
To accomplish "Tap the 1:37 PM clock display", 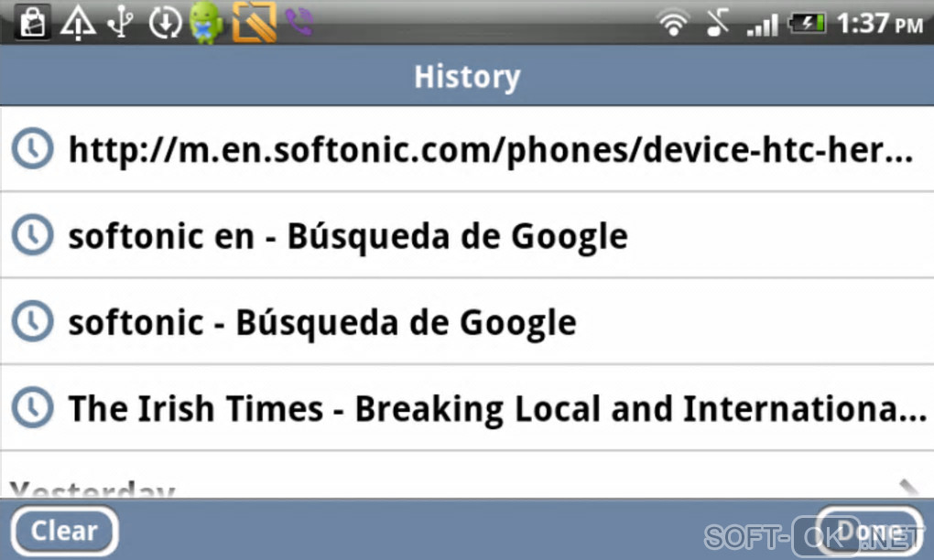I will point(880,24).
